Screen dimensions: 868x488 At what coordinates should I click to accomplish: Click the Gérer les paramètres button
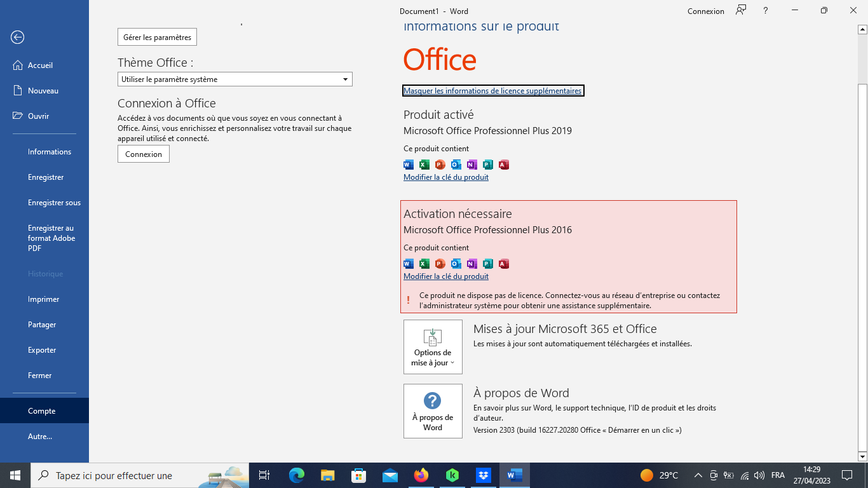157,37
